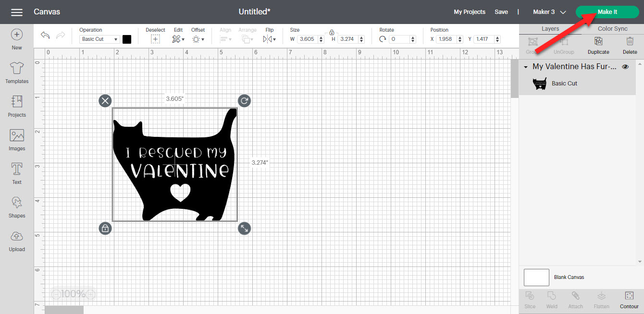Toggle the lock handle on the cat image
644x314 pixels.
105,229
